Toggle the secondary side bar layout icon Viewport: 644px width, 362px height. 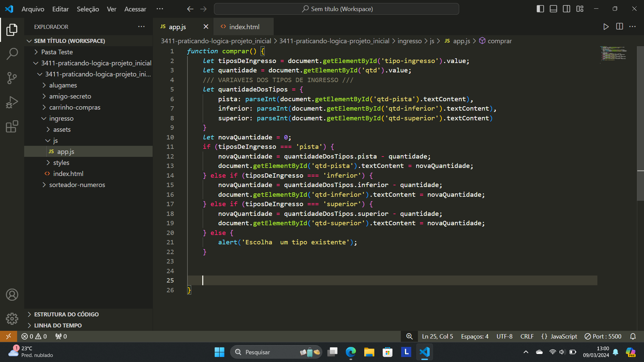[x=567, y=9]
